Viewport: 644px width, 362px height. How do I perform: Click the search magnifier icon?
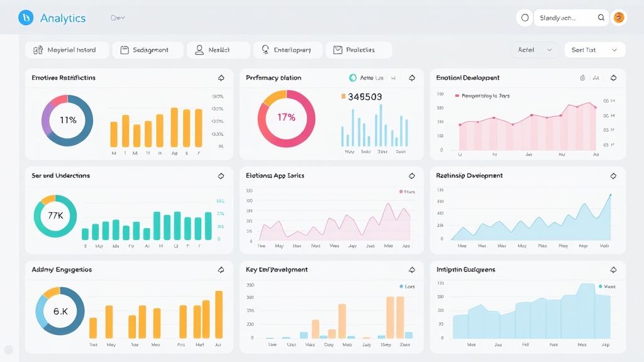[601, 18]
